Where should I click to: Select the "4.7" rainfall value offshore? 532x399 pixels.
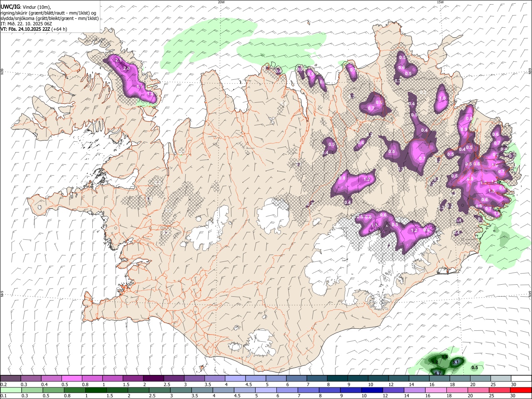(x=437, y=374)
